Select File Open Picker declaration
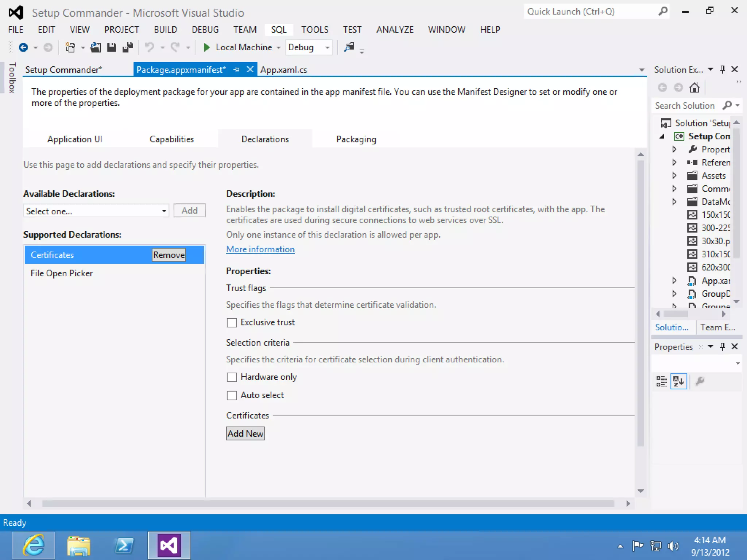747x560 pixels. pyautogui.click(x=62, y=273)
